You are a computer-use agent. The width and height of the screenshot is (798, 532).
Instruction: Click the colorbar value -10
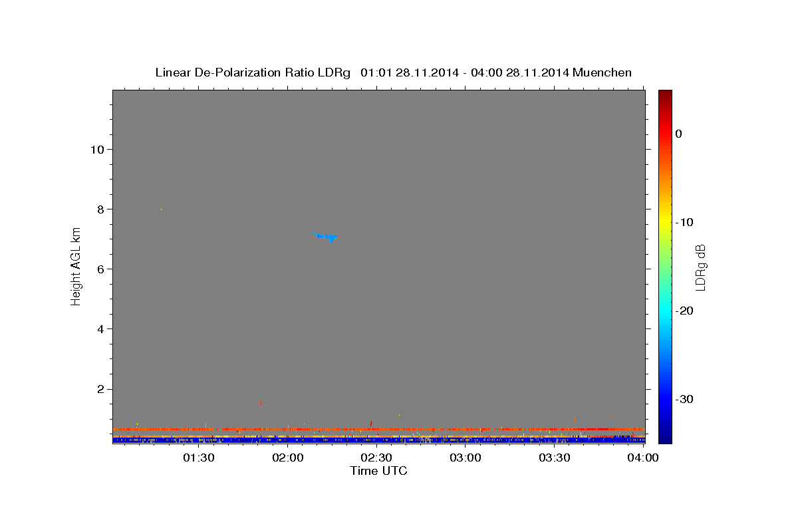click(x=684, y=222)
